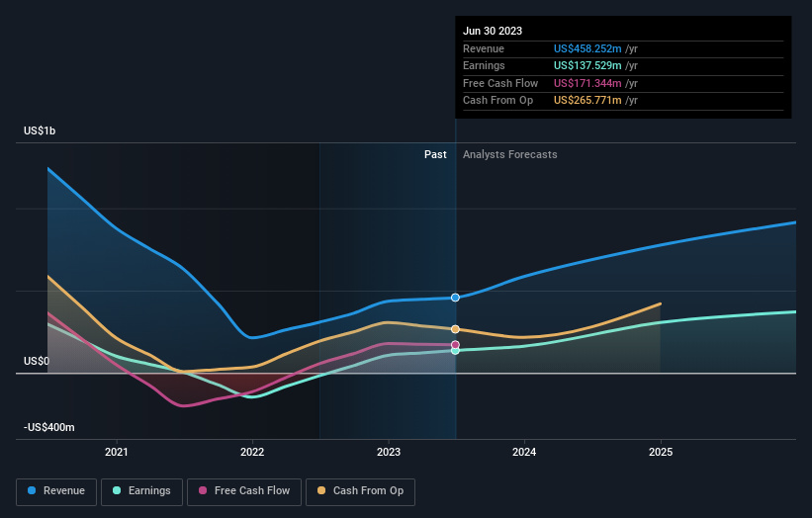Toggle the Revenue legend series
Viewport: 812px width, 518px height.
(x=56, y=491)
